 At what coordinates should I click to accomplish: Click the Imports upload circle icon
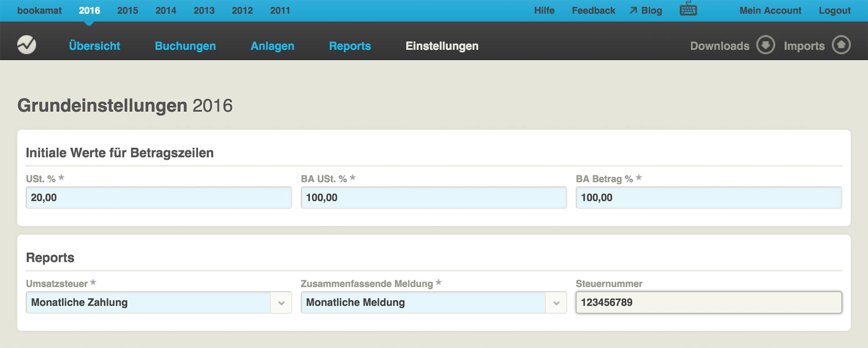point(841,45)
